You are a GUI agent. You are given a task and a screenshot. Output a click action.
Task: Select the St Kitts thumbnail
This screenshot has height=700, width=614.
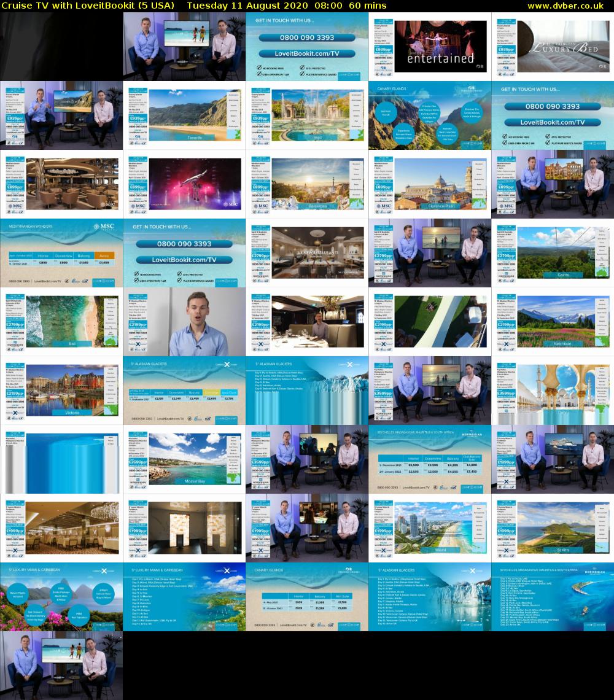click(553, 527)
